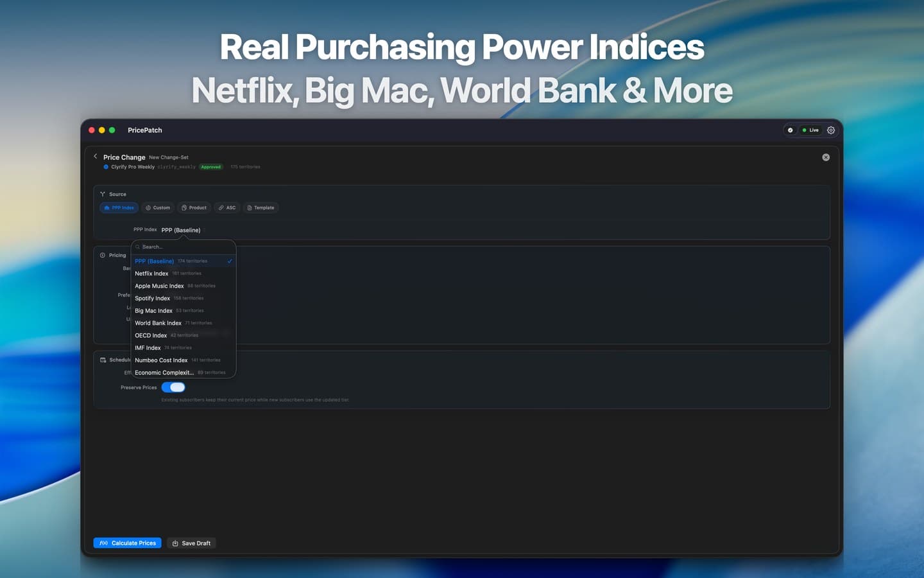Select Netflix Index from the dropdown

151,273
